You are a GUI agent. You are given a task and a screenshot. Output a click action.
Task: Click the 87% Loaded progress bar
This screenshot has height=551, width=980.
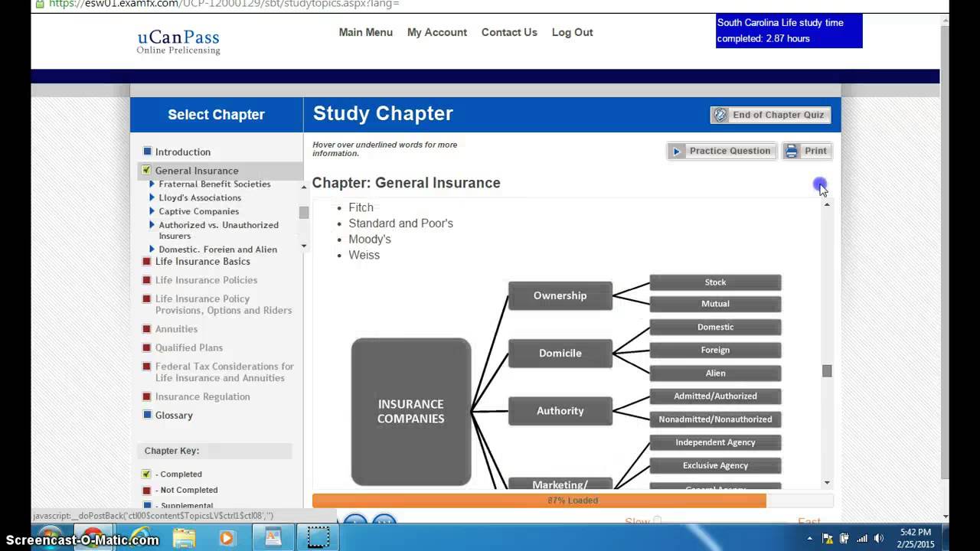point(573,500)
